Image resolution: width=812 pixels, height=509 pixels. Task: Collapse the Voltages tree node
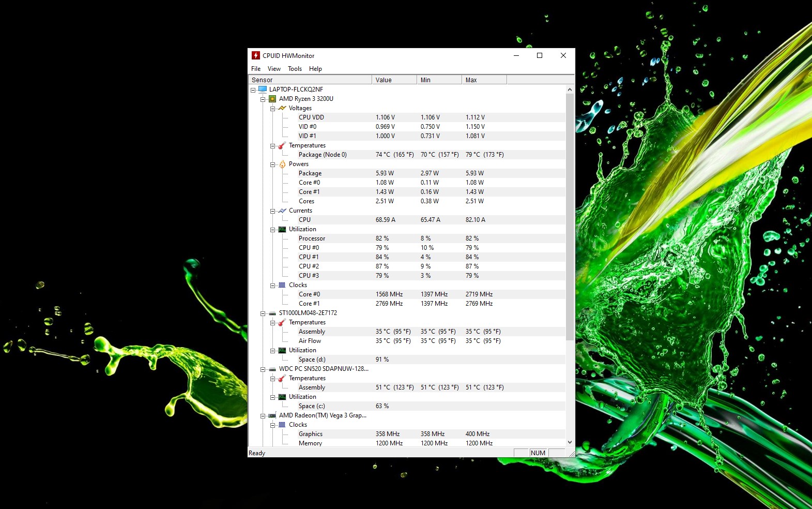273,109
